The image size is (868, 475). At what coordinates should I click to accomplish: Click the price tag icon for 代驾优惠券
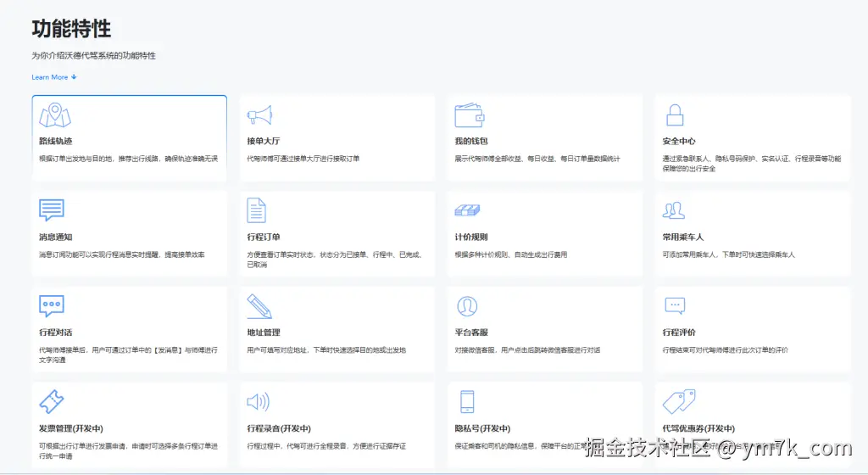pos(679,401)
